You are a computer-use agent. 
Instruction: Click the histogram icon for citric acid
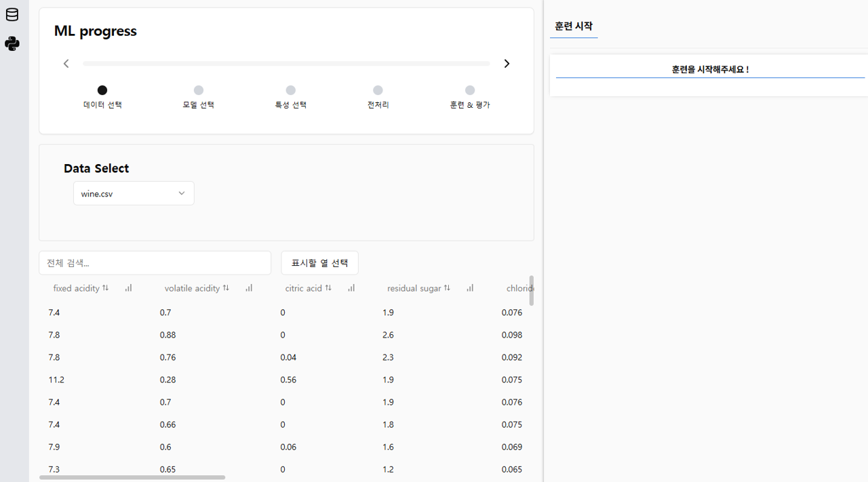[x=351, y=287]
